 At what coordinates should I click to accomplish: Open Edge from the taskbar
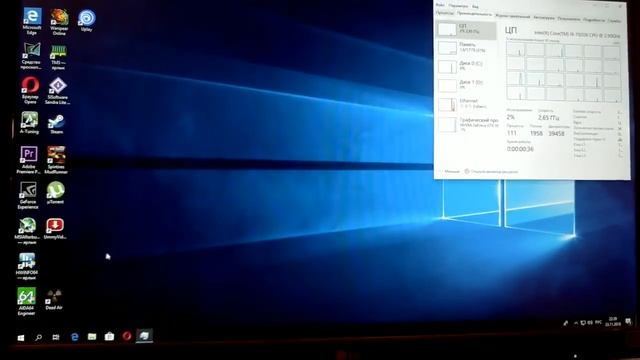coord(74,337)
